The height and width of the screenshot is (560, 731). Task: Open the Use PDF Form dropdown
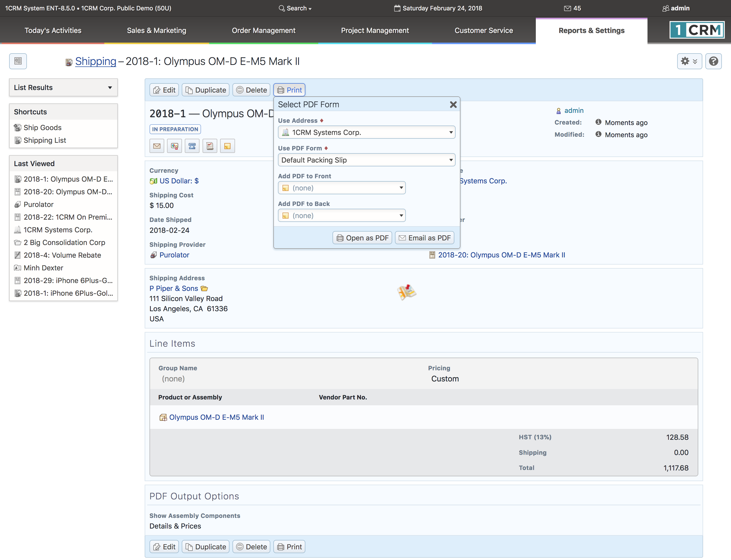pos(366,160)
